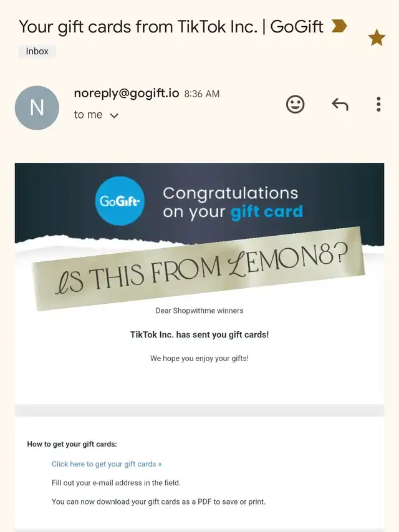Viewport: 399px width, 532px height.
Task: Click the noreply@gogift.io sender address
Action: point(127,94)
